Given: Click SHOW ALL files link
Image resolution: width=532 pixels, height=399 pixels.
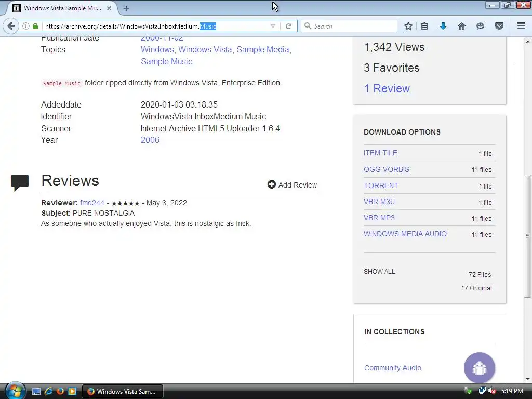Looking at the screenshot, I should [x=379, y=271].
